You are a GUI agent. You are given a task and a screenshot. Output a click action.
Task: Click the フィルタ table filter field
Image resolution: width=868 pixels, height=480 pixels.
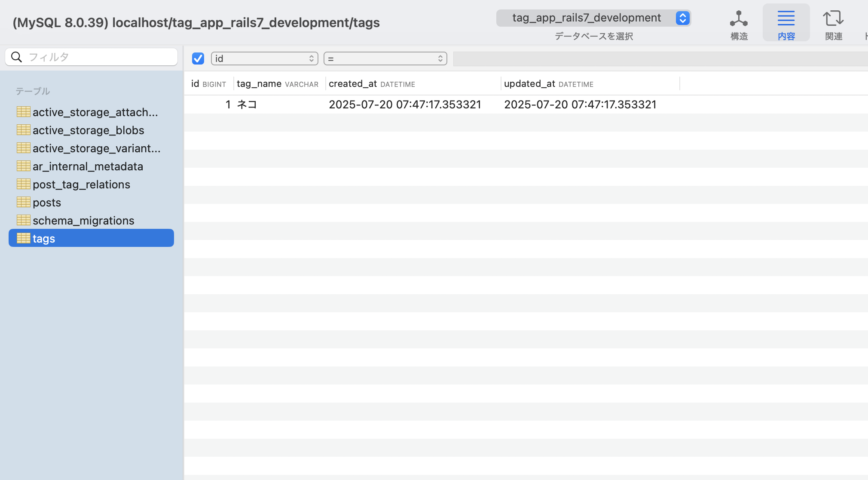tap(99, 57)
